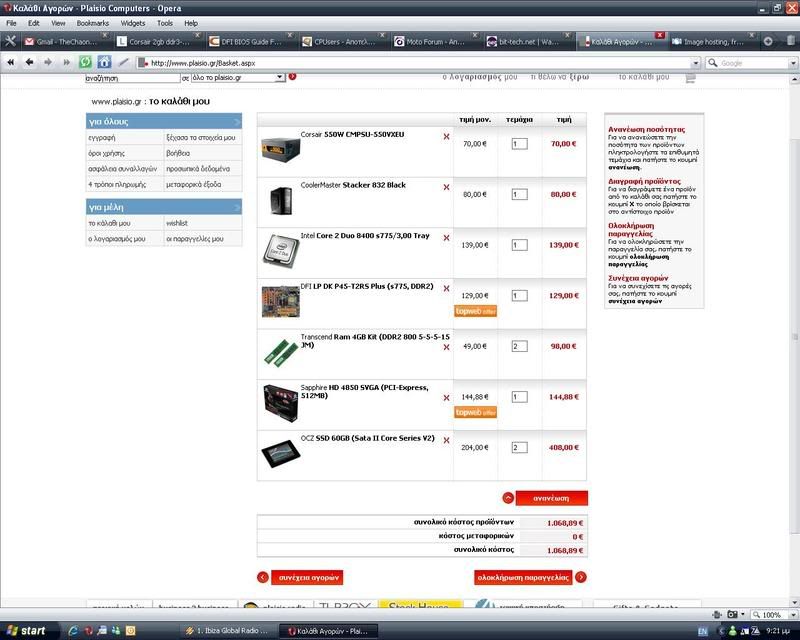Image resolution: width=800 pixels, height=640 pixels.
Task: Open the Tools menu
Action: [x=164, y=23]
